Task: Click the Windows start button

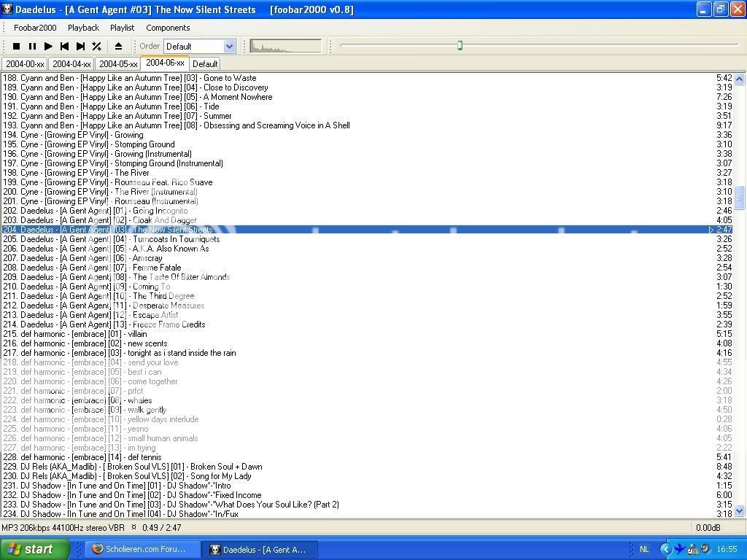Action: [x=35, y=549]
